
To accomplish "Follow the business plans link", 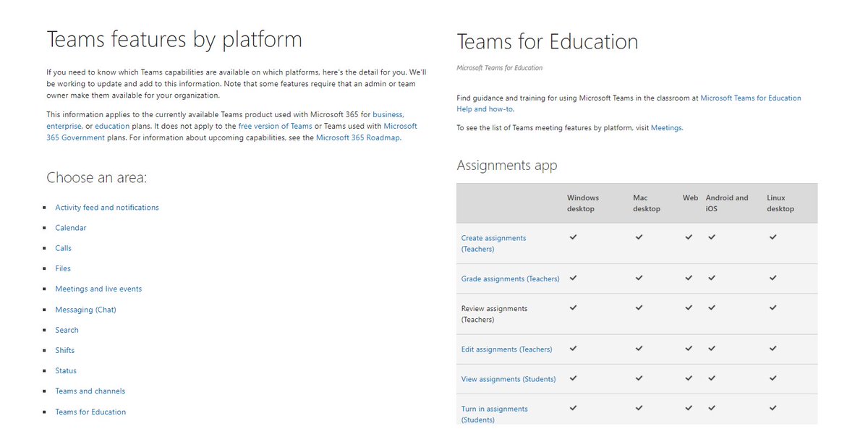I will click(x=388, y=114).
